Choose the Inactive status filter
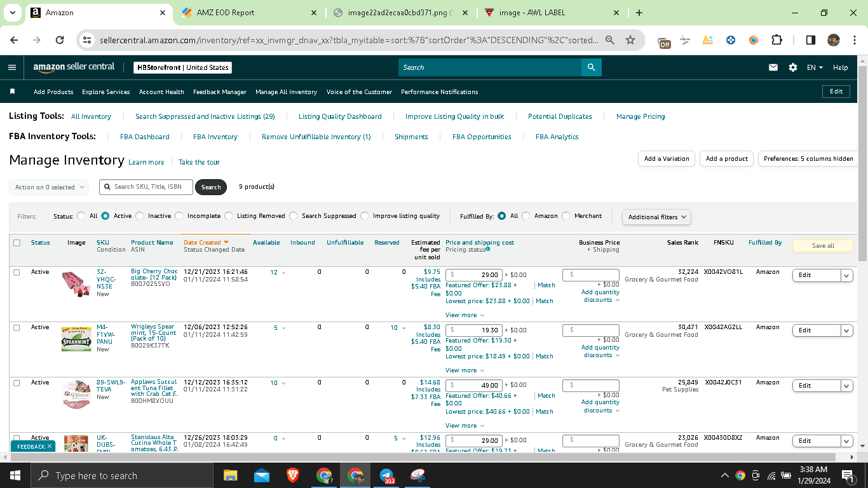The height and width of the screenshot is (488, 868). (140, 216)
